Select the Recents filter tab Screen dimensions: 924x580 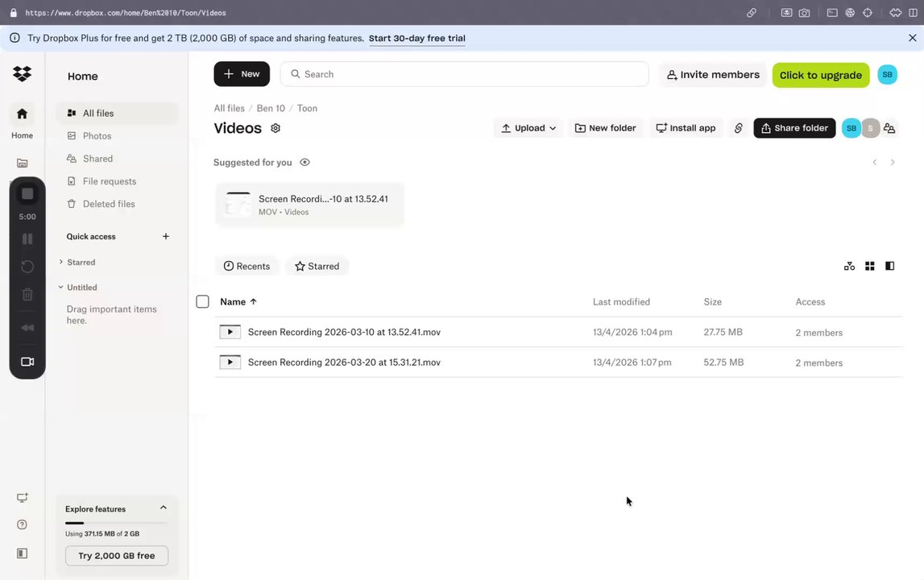tap(247, 266)
